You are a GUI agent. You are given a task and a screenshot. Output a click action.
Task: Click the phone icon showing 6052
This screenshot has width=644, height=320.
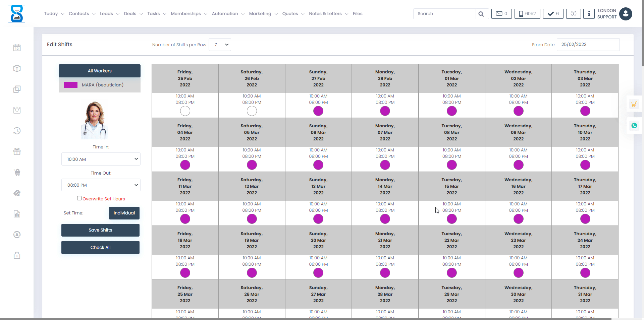(527, 14)
